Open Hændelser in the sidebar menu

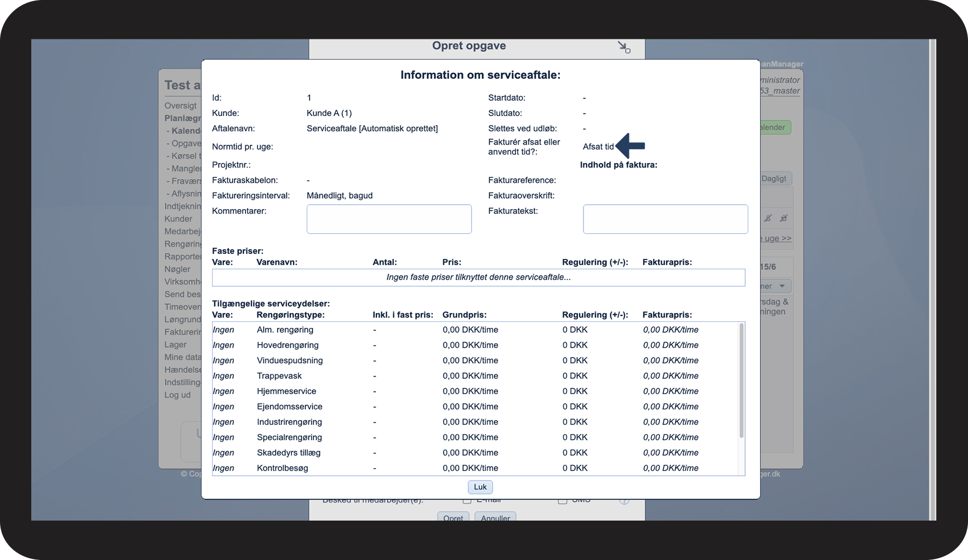(183, 370)
